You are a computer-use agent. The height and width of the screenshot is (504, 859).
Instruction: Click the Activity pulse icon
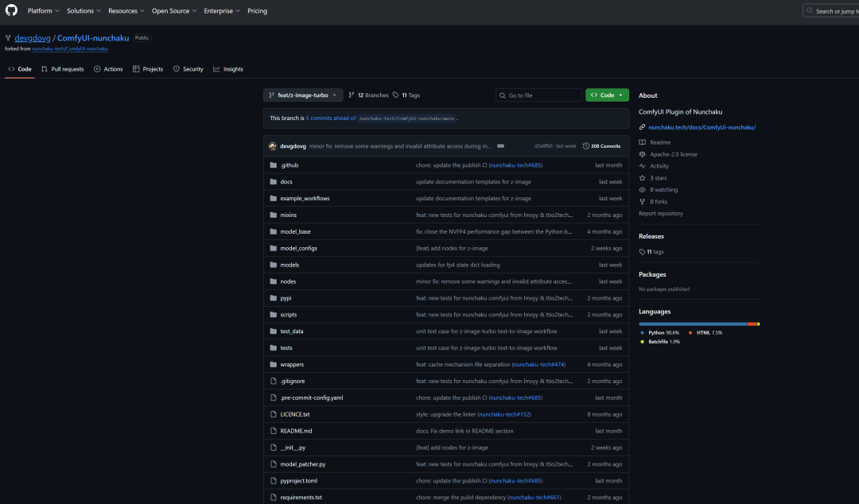[x=642, y=166]
